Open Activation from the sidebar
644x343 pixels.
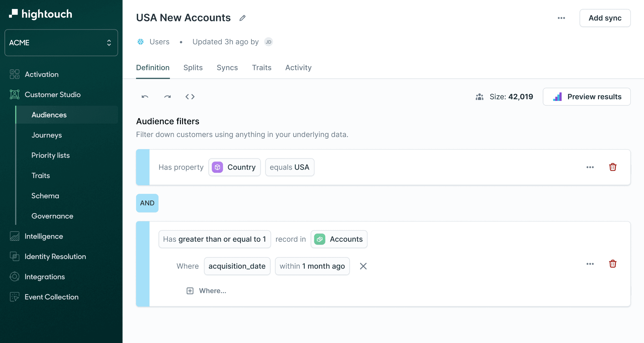point(41,74)
